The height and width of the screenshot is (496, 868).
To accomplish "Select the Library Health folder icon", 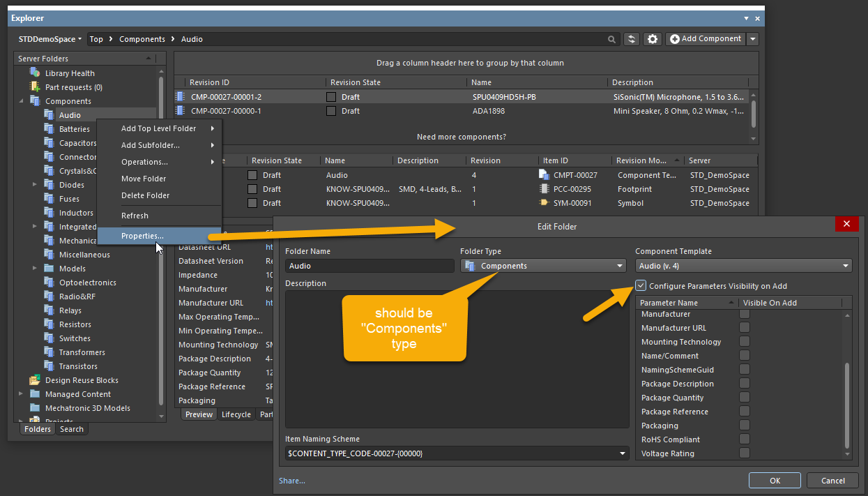I will coord(35,73).
